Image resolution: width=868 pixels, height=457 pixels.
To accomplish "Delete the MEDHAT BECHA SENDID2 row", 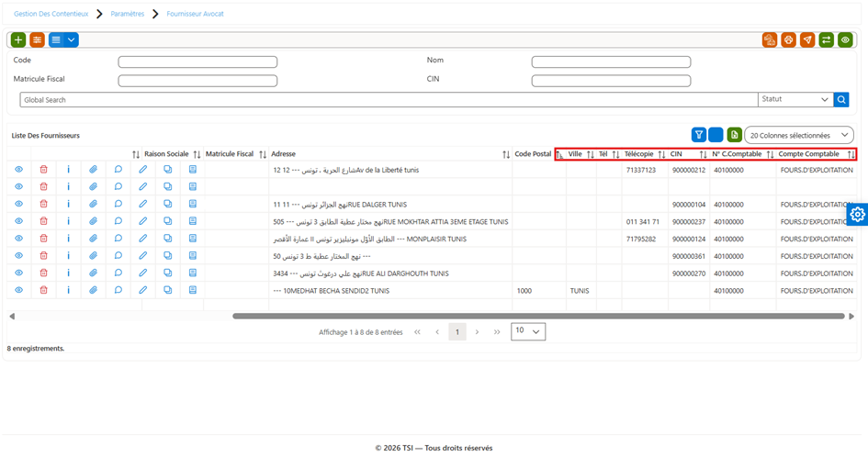I will (x=44, y=290).
